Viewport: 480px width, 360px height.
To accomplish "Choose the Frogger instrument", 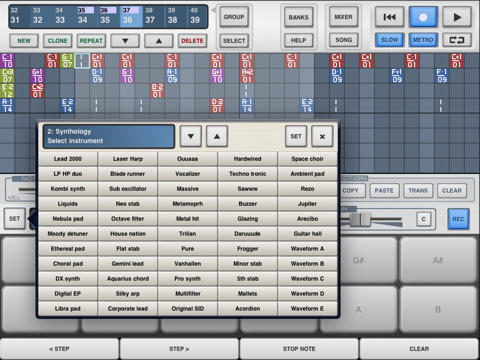I will (247, 249).
